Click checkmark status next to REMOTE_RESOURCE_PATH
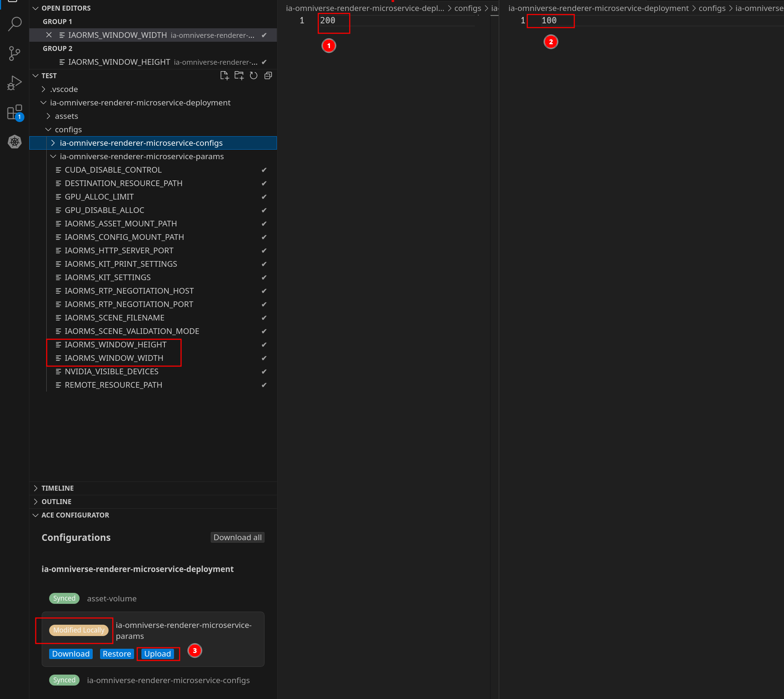Image resolution: width=784 pixels, height=699 pixels. click(x=264, y=385)
